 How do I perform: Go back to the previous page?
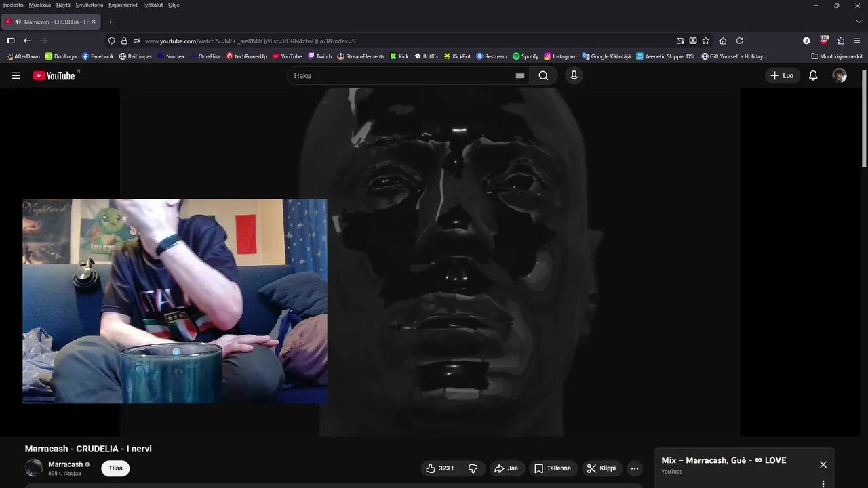[x=27, y=41]
